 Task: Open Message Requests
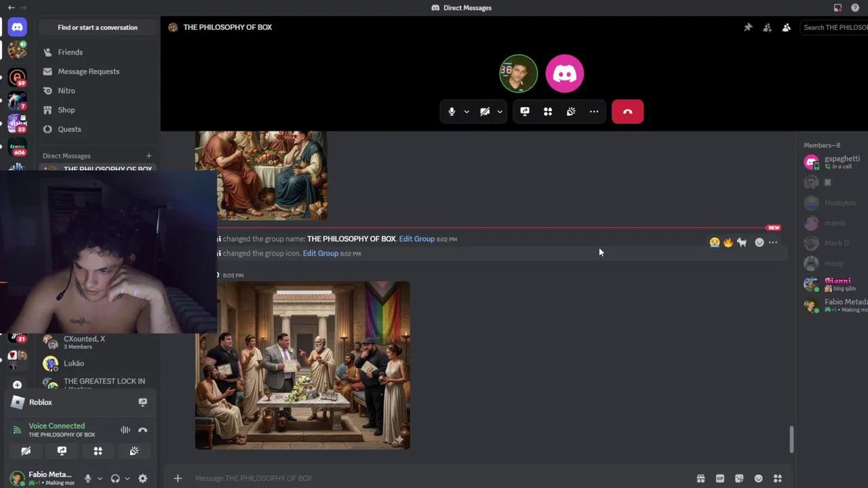pos(99,71)
